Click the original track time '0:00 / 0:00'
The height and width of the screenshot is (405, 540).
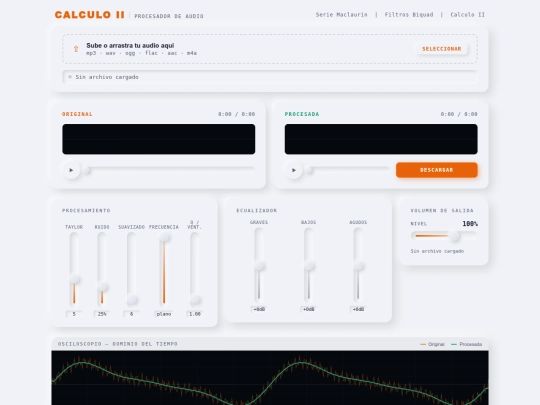(237, 114)
